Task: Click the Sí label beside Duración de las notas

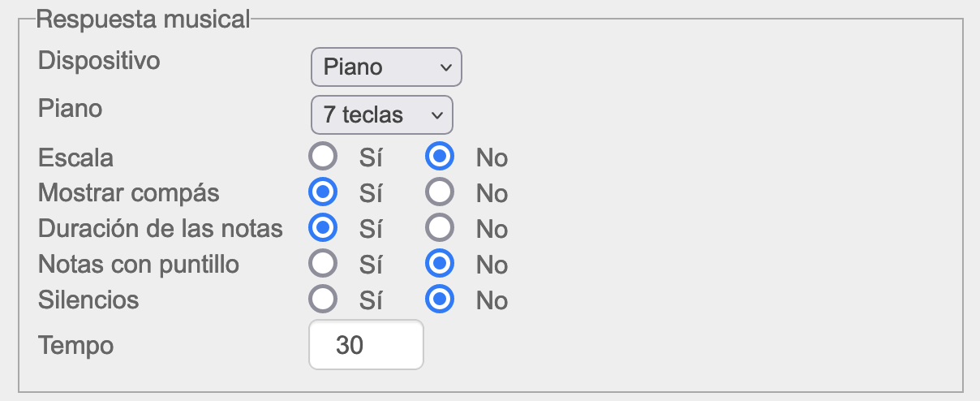Action: [371, 229]
